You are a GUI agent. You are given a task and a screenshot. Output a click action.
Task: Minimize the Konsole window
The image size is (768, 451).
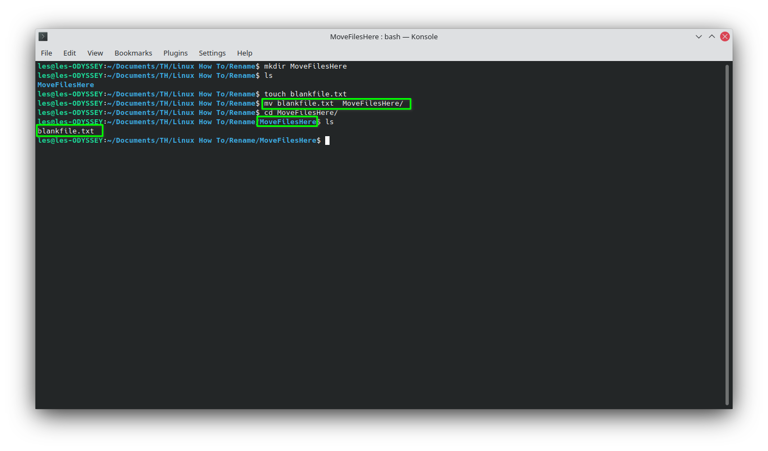coord(699,37)
